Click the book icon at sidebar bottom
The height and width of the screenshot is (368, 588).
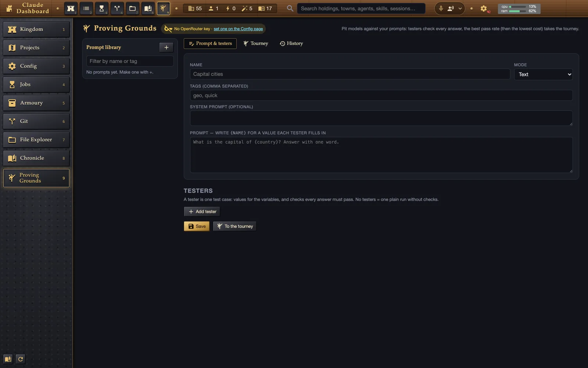[x=8, y=359]
